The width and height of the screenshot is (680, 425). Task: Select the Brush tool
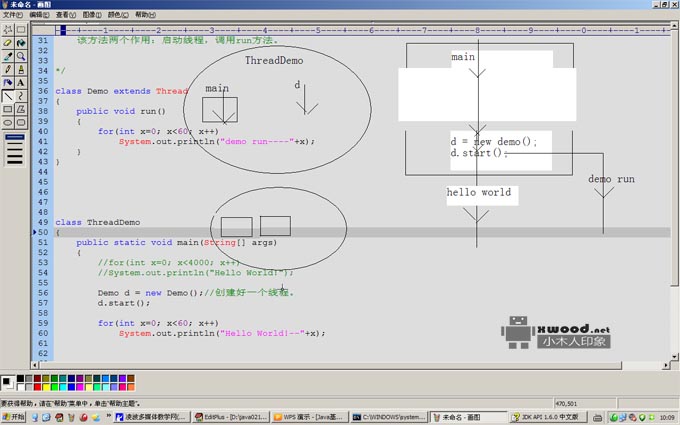click(x=21, y=69)
